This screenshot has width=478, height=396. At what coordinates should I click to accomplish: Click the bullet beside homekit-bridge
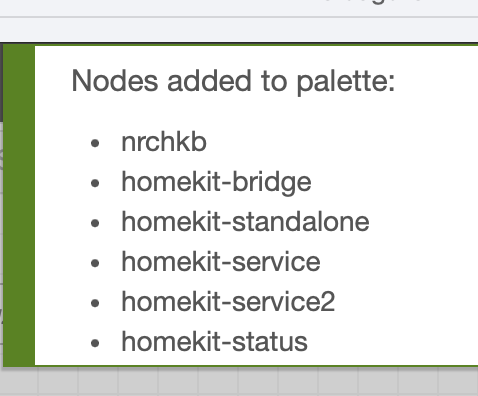point(95,183)
